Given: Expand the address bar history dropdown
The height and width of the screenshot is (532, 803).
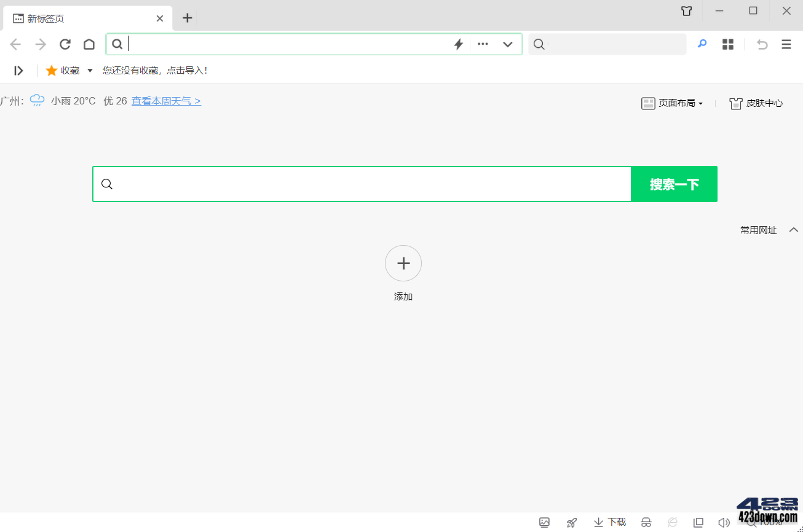Looking at the screenshot, I should point(507,44).
